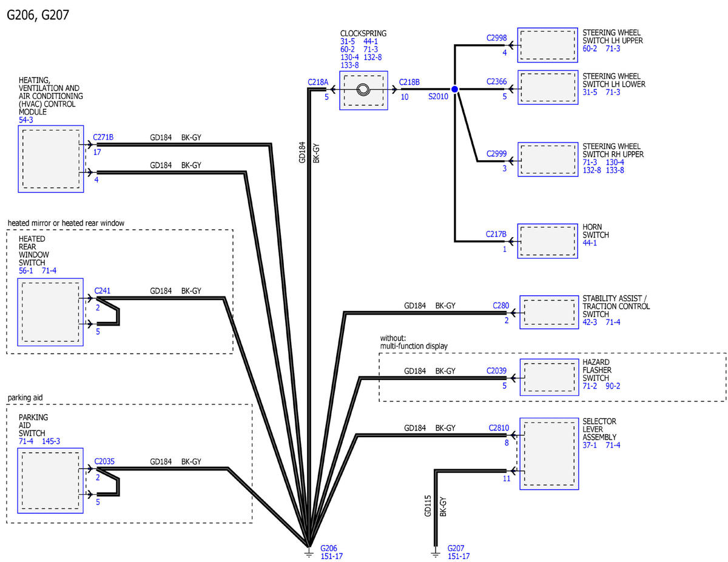Open heated rear window connector C241
Viewport: 728px width, 562px height.
(102, 290)
